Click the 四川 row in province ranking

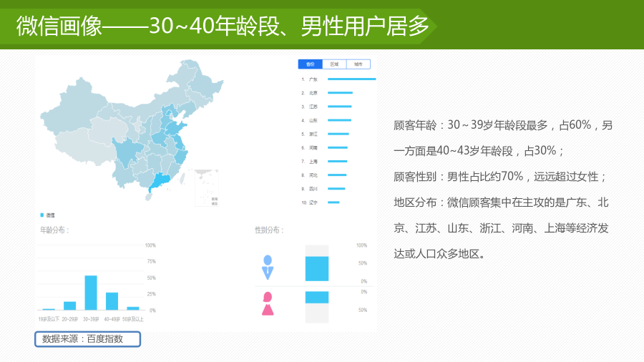tap(323, 189)
